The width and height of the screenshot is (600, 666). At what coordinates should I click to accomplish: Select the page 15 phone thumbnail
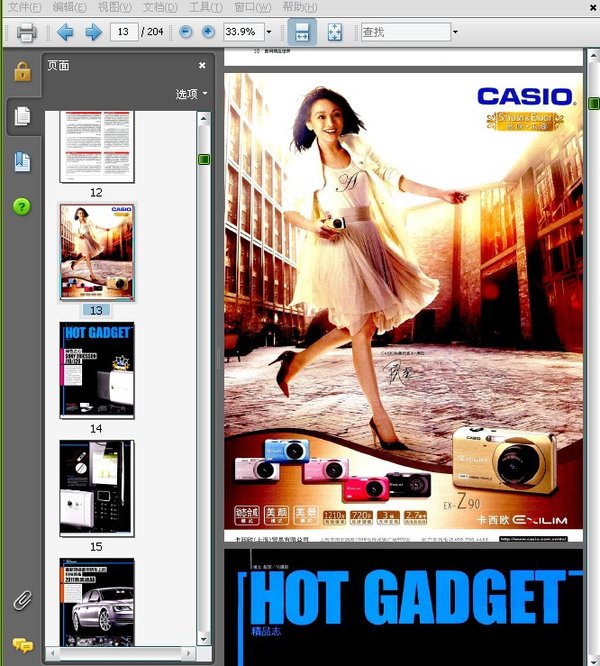coord(97,488)
